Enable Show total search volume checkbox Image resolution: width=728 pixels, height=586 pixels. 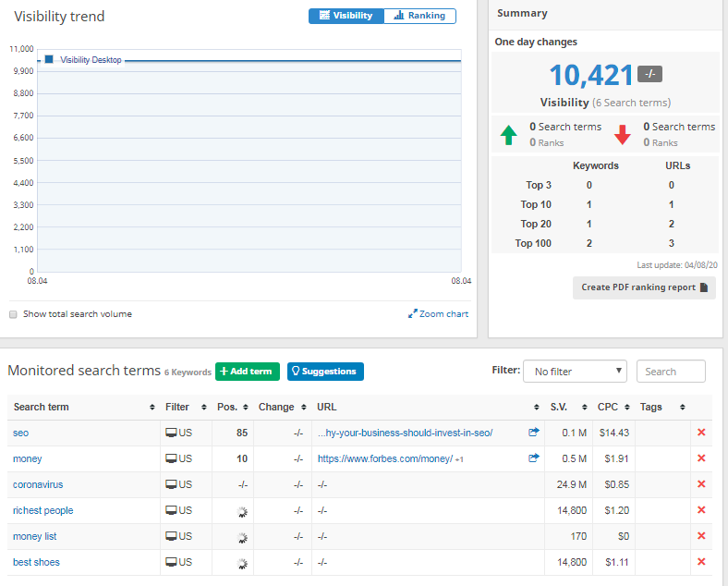click(x=13, y=314)
